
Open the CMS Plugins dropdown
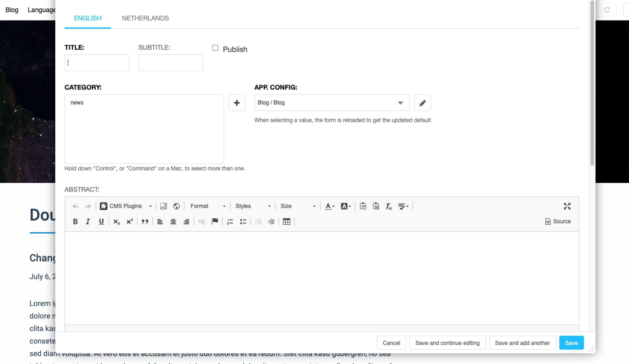pyautogui.click(x=126, y=206)
